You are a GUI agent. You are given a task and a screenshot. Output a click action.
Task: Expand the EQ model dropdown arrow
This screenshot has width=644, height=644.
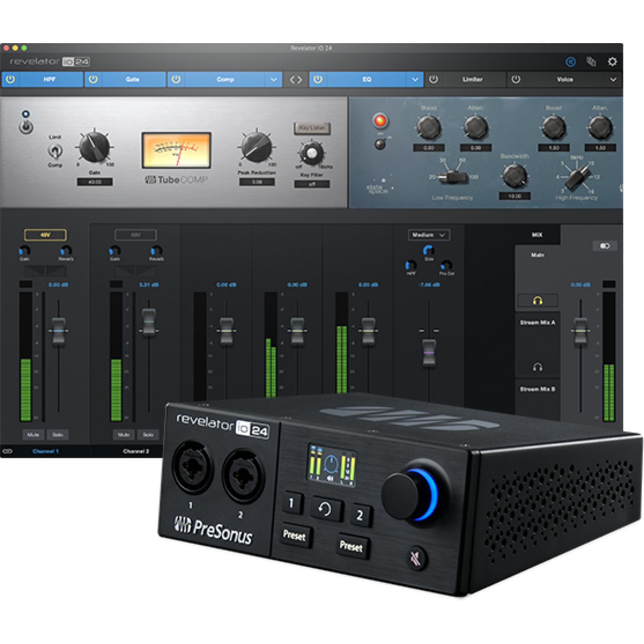click(x=415, y=80)
